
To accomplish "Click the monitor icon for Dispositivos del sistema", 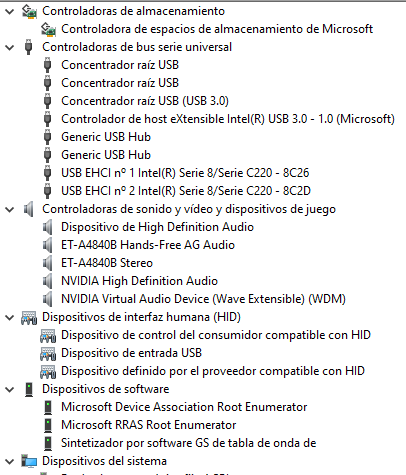I will 29,461.
